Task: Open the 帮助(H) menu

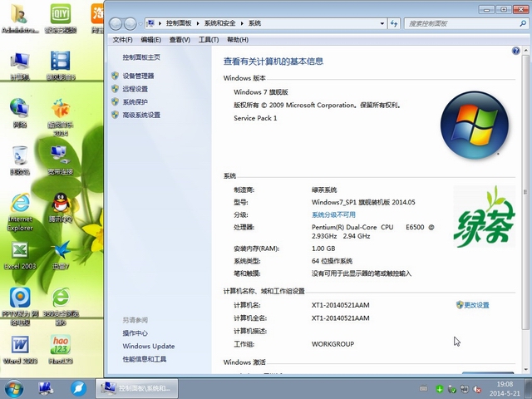Action: [238, 40]
